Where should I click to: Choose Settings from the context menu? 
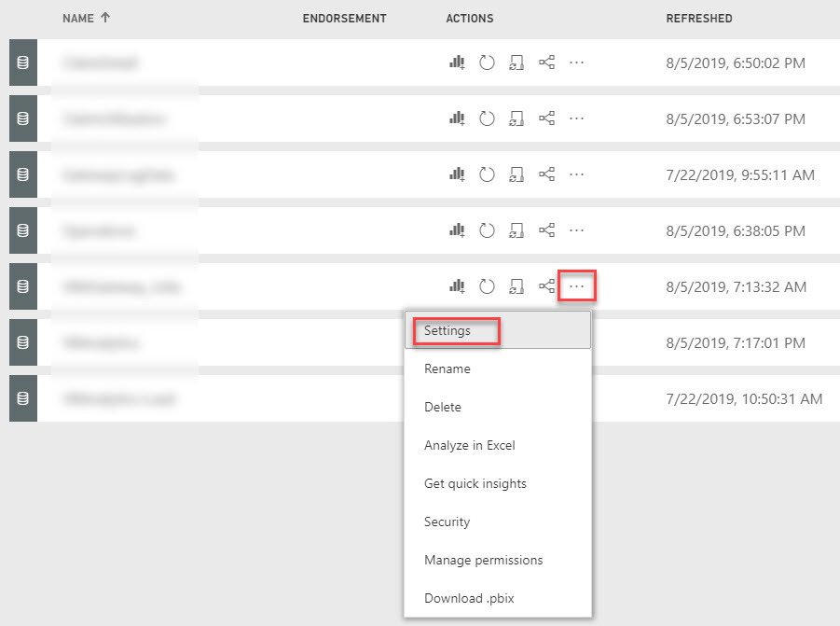click(x=498, y=330)
